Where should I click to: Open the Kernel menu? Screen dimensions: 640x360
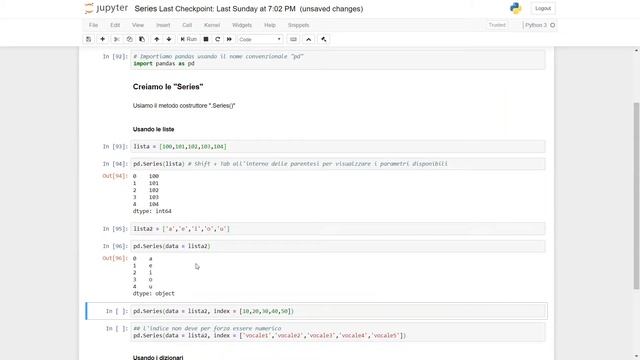point(212,25)
